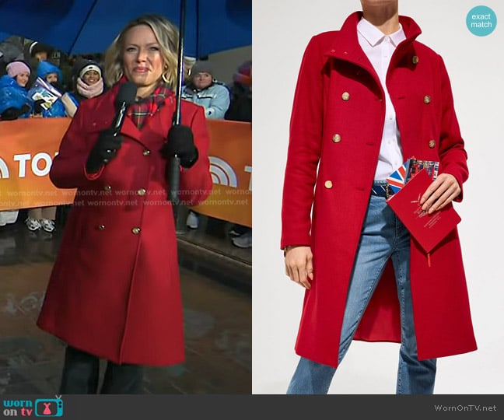
Task: Select the red coat product photo
Action: (378, 197)
